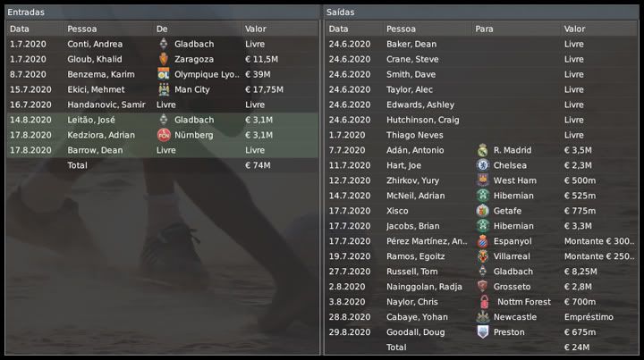Click the Nürnberg club crest icon
The height and width of the screenshot is (360, 644).
tap(163, 135)
